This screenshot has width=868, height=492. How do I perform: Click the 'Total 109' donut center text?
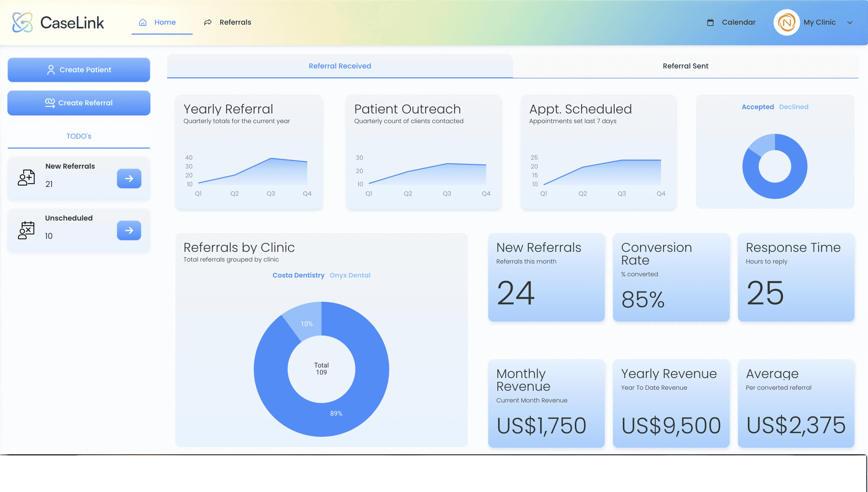[x=321, y=369]
